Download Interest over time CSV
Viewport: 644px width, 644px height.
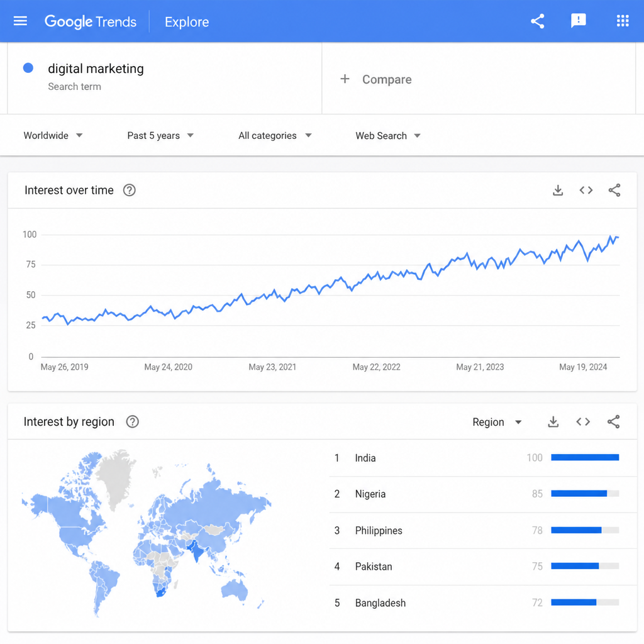click(x=558, y=190)
